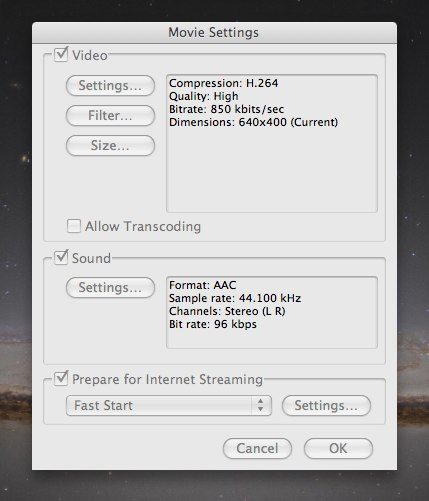
Task: Confirm movie settings with OK
Action: 338,448
